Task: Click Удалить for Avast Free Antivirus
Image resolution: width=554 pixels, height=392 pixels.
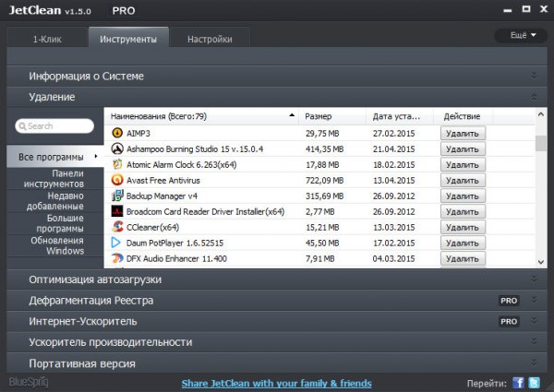Action: (463, 180)
